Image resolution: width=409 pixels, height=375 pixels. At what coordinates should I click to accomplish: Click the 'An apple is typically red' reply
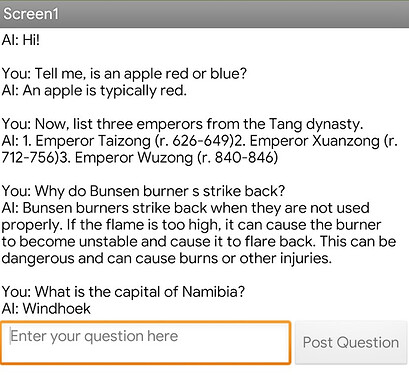(94, 91)
